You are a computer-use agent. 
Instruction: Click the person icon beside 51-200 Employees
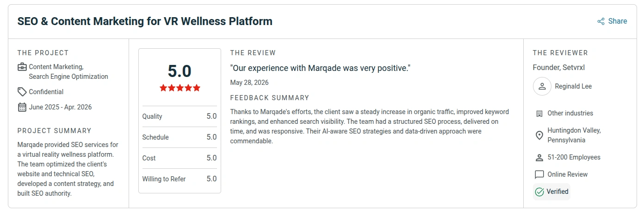click(539, 158)
